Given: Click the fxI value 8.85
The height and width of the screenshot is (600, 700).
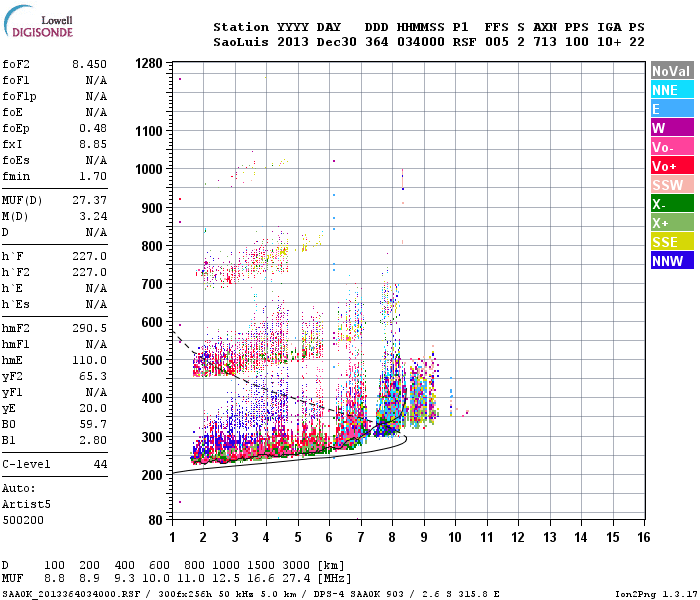Looking at the screenshot, I should tap(93, 144).
